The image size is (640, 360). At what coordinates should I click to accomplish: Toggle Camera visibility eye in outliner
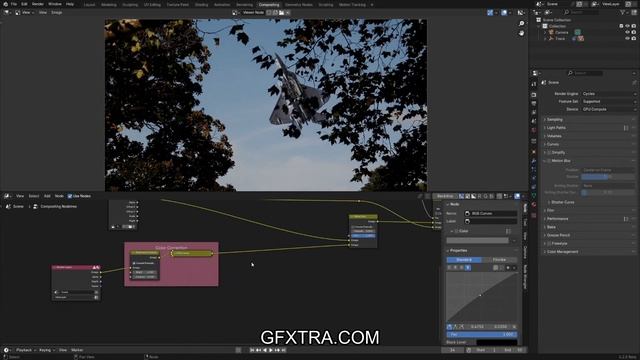tap(627, 32)
